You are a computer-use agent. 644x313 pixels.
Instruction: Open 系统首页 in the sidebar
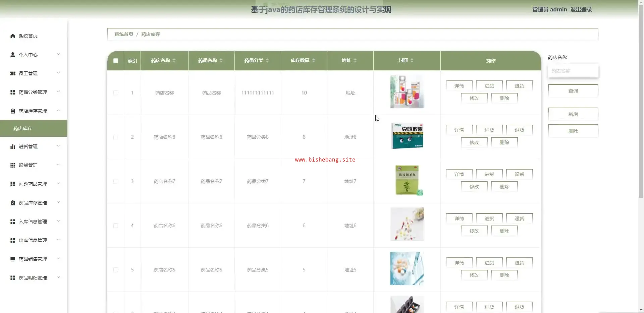[x=34, y=36]
